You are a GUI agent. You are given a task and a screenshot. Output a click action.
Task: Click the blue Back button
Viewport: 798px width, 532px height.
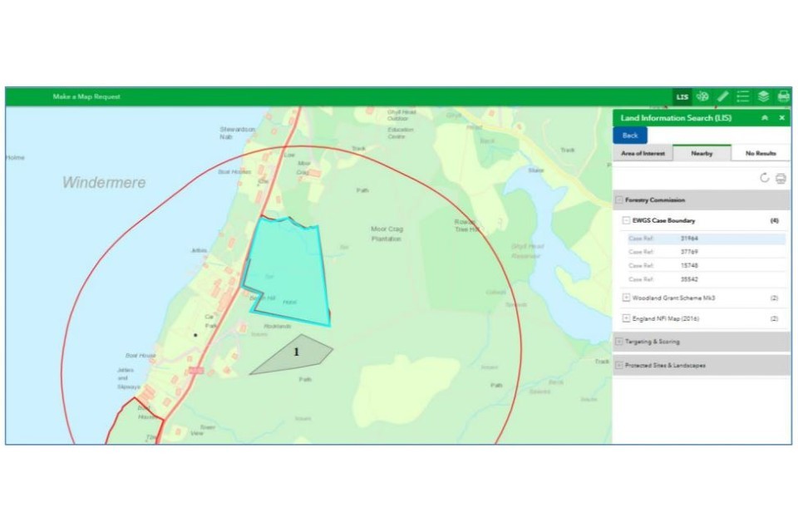[630, 135]
